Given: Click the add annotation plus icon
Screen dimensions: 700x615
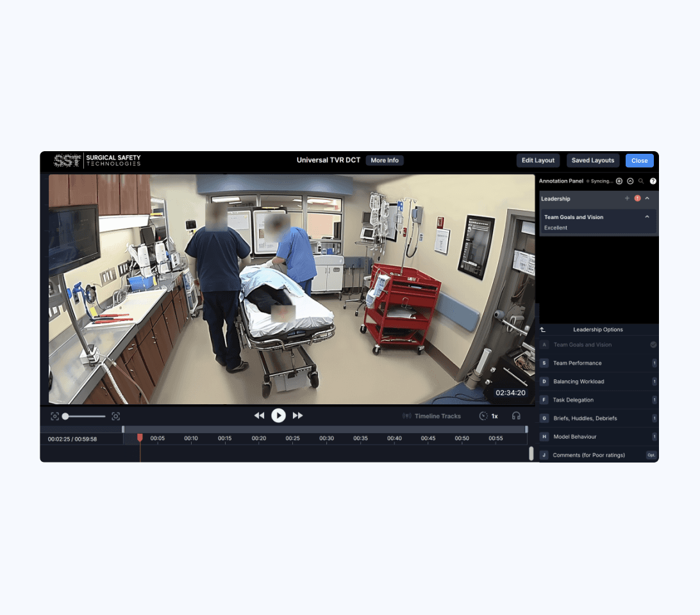Looking at the screenshot, I should (619, 181).
